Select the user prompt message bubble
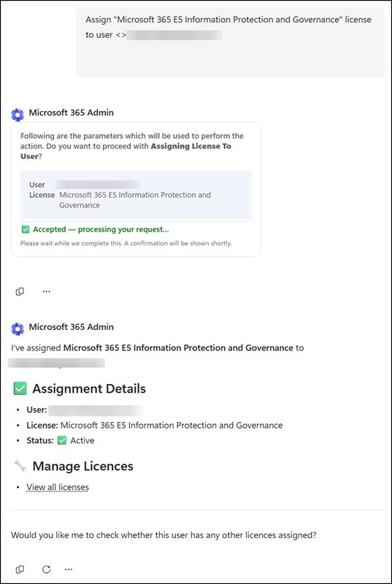The height and width of the screenshot is (584, 392). click(231, 42)
